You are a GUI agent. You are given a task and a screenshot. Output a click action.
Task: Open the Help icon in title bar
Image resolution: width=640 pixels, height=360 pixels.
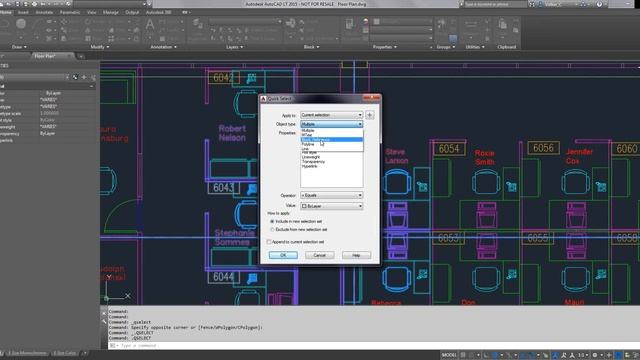click(599, 4)
